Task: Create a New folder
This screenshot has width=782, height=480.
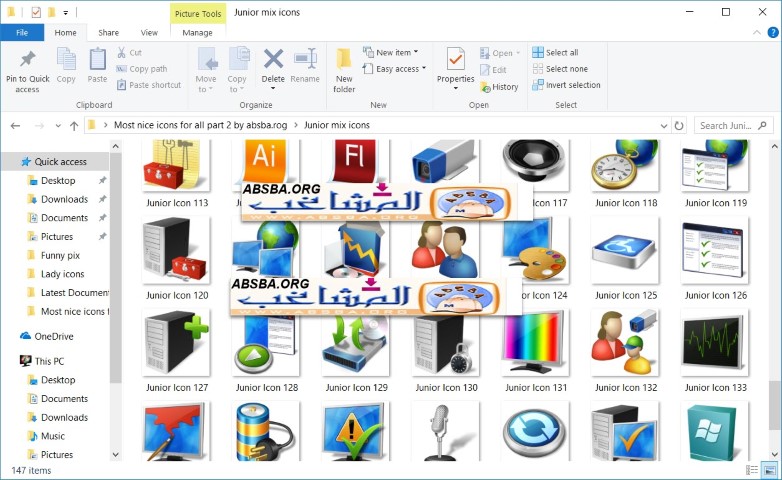Action: point(344,70)
